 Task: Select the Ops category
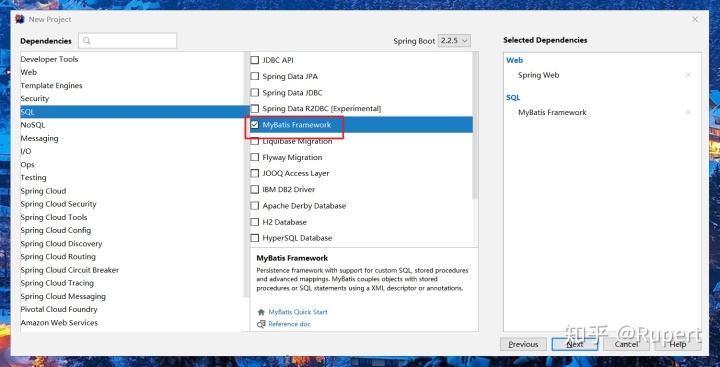tap(28, 164)
